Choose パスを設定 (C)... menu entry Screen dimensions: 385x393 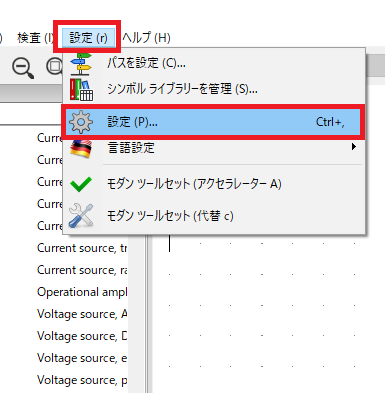click(x=214, y=63)
